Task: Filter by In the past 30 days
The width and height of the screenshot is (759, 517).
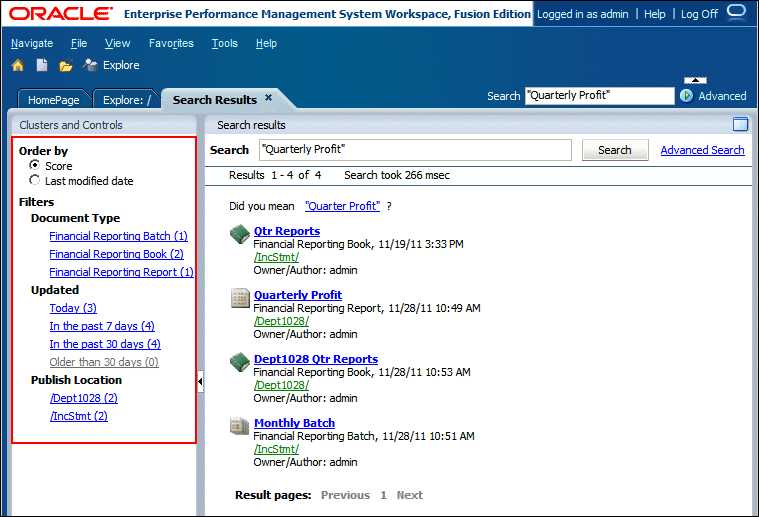Action: click(105, 344)
